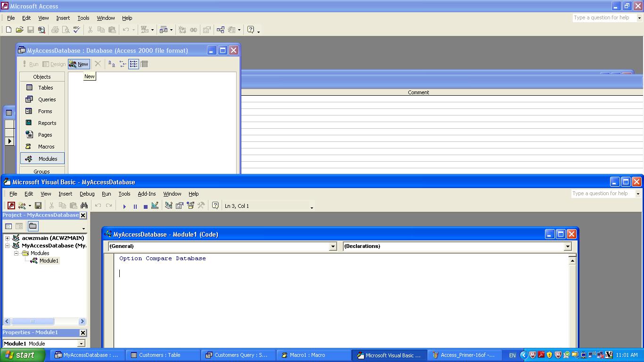This screenshot has height=362, width=644.
Task: Click the Properties Window icon in VB toolbar
Action: pos(179,206)
